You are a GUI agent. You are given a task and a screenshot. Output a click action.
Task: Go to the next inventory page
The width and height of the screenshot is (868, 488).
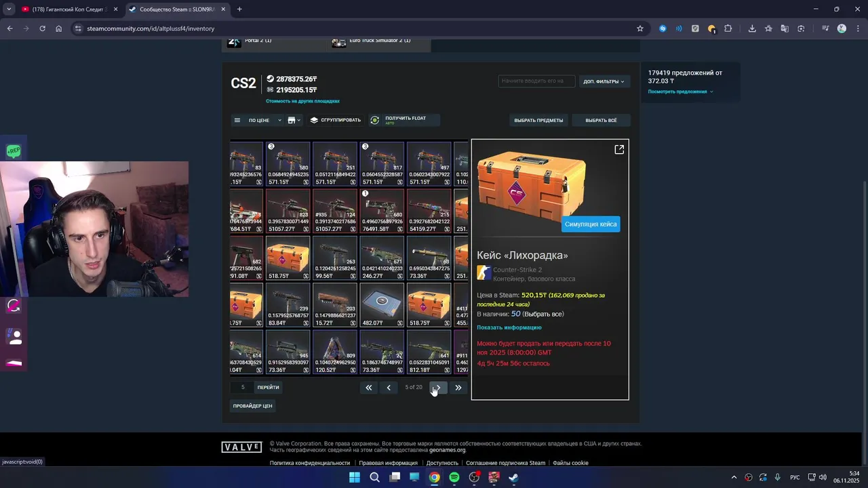tap(438, 388)
